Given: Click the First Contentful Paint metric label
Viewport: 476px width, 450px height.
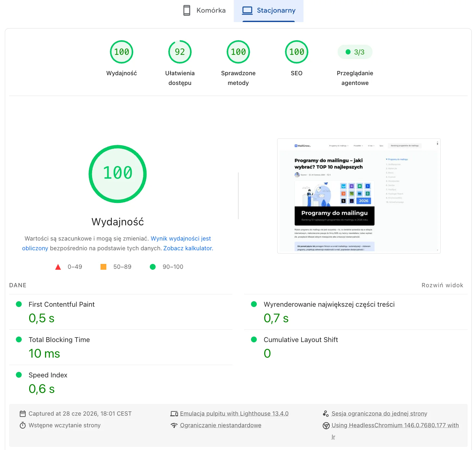Looking at the screenshot, I should (62, 304).
